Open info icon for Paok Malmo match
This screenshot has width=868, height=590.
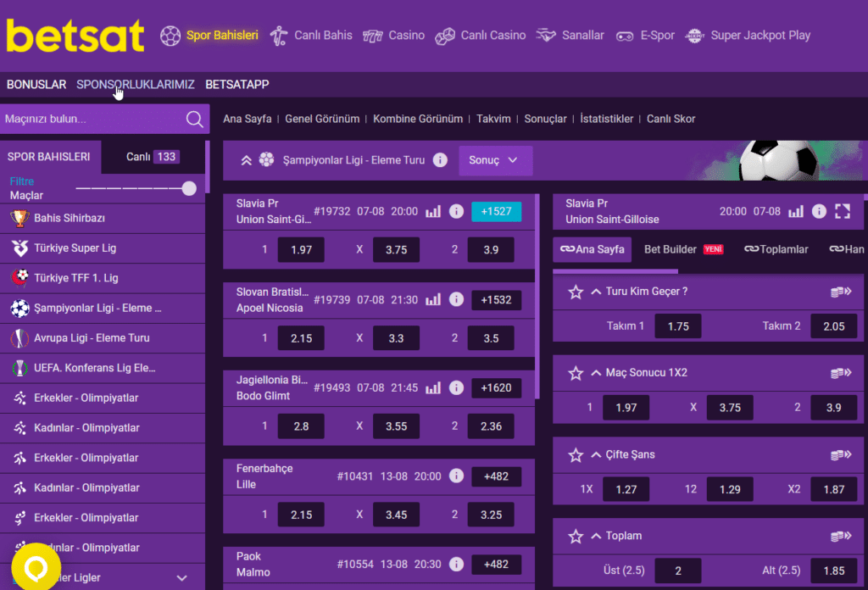pos(456,564)
